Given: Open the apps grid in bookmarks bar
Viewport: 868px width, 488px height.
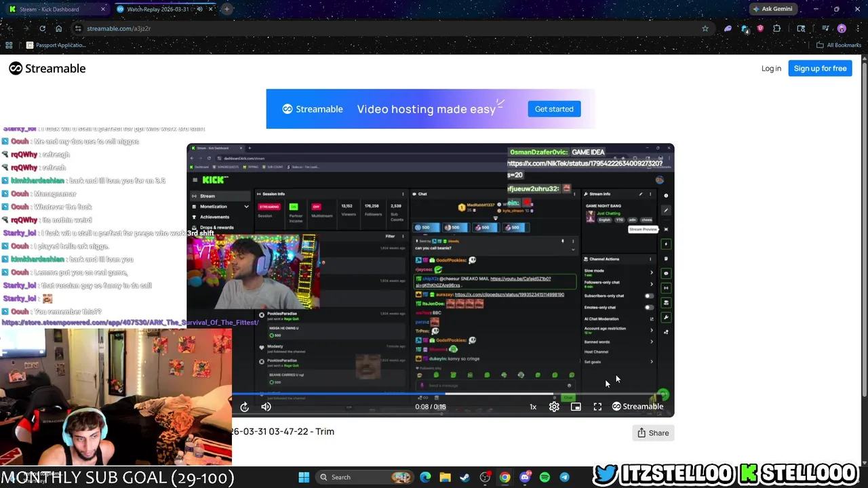Looking at the screenshot, I should [x=9, y=45].
